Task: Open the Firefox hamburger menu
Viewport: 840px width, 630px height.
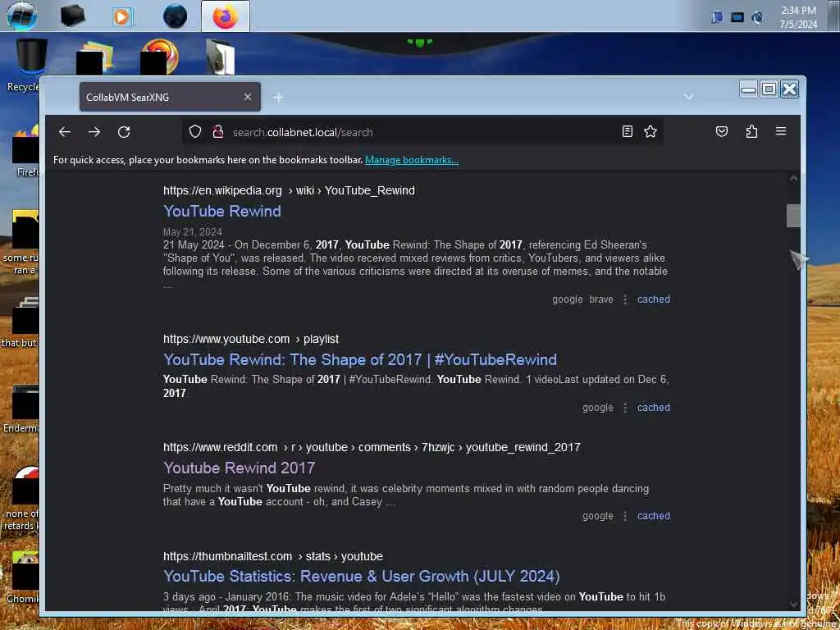Action: (781, 132)
